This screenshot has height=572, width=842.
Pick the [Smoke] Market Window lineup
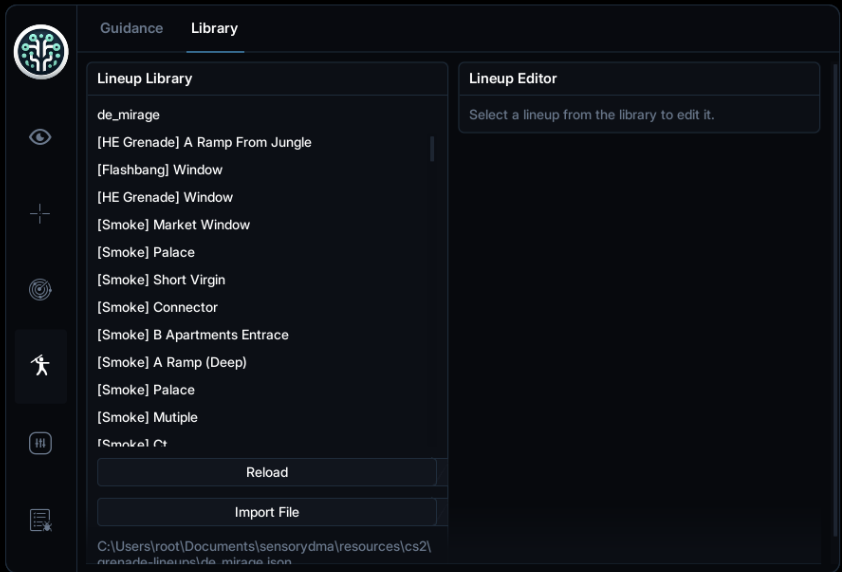click(173, 225)
